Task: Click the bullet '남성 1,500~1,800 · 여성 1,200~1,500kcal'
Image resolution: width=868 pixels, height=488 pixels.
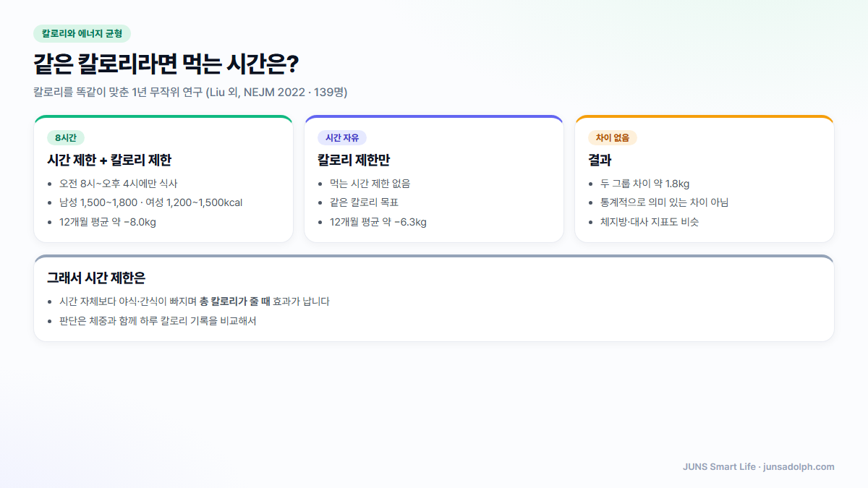Action: [150, 202]
